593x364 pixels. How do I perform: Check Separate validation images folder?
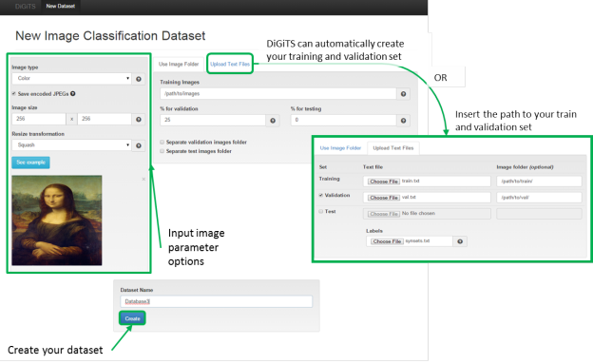point(162,142)
